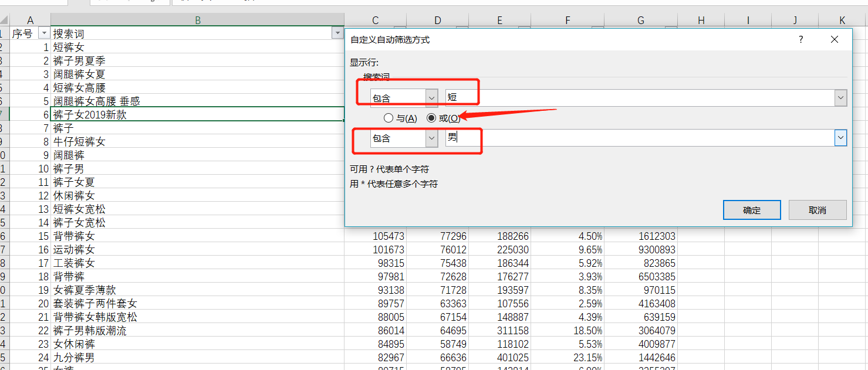
Task: Select the cell 阔腿裤女高腰 垂感
Action: 198,101
